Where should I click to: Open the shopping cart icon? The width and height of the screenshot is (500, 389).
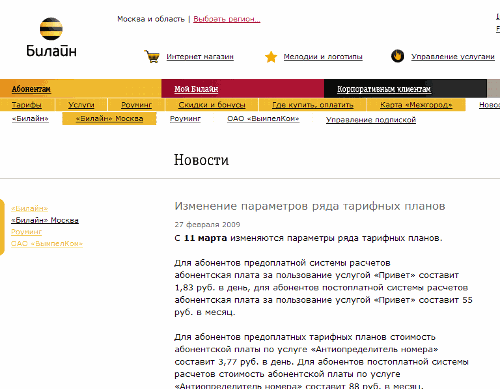tap(152, 56)
